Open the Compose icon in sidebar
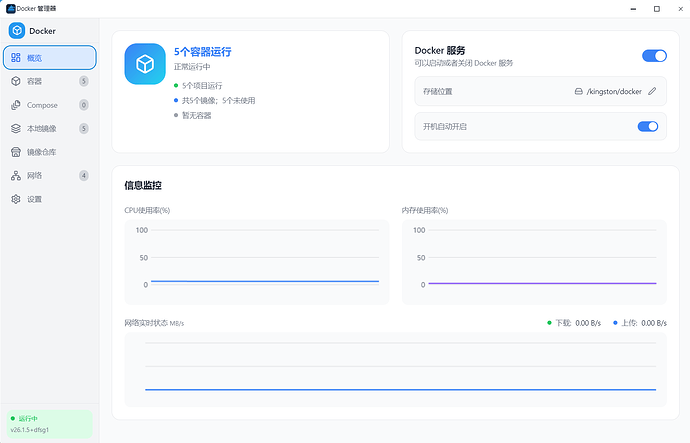690x443 pixels. [16, 105]
